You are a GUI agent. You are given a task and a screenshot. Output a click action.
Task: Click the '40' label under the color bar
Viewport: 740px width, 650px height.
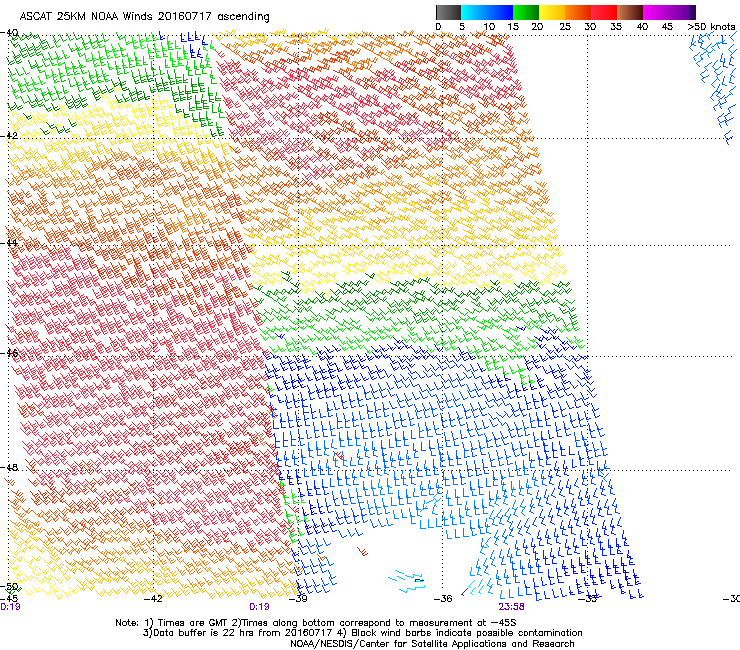click(642, 27)
